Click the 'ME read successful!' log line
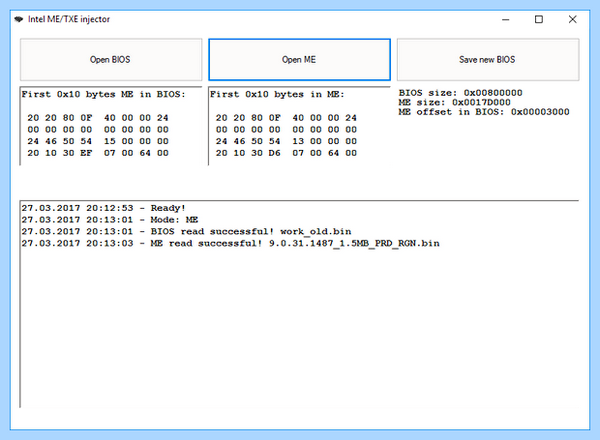Image resolution: width=600 pixels, height=440 pixels. tap(230, 244)
